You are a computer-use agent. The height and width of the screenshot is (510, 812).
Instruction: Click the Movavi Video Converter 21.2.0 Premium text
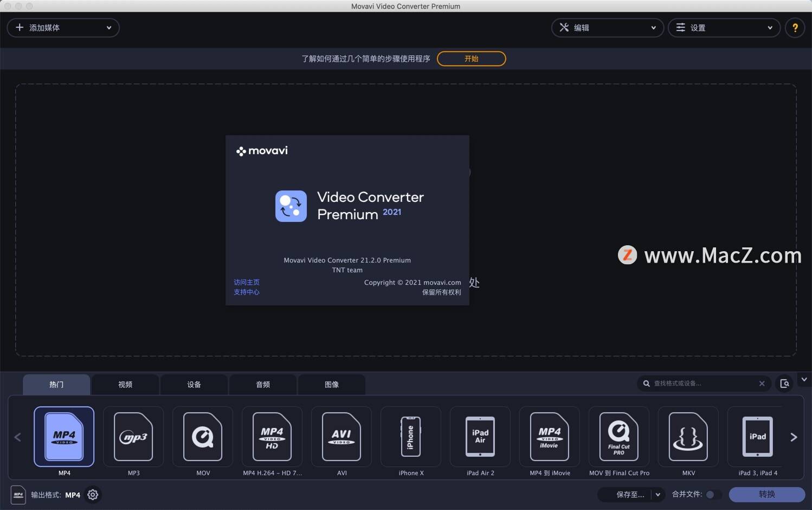point(347,260)
